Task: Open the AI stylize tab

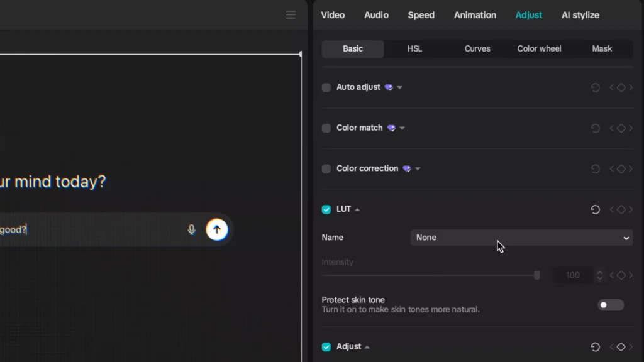Action: coord(580,14)
